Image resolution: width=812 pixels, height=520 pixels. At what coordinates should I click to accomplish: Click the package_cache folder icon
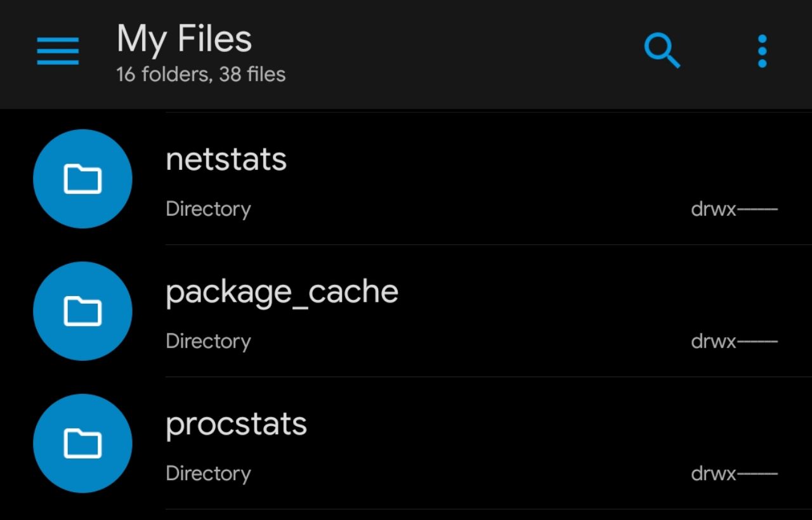pos(82,311)
